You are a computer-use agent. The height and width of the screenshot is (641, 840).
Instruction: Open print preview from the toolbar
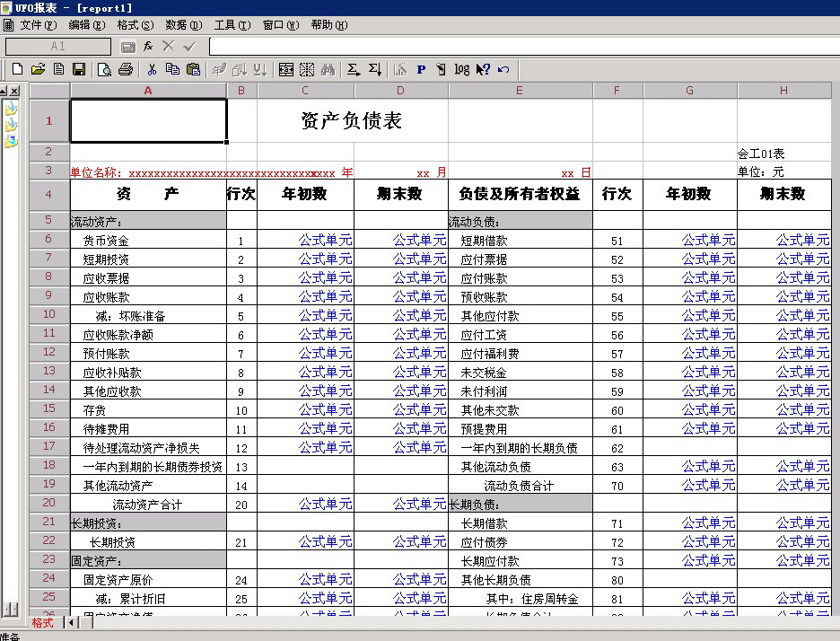tap(104, 69)
